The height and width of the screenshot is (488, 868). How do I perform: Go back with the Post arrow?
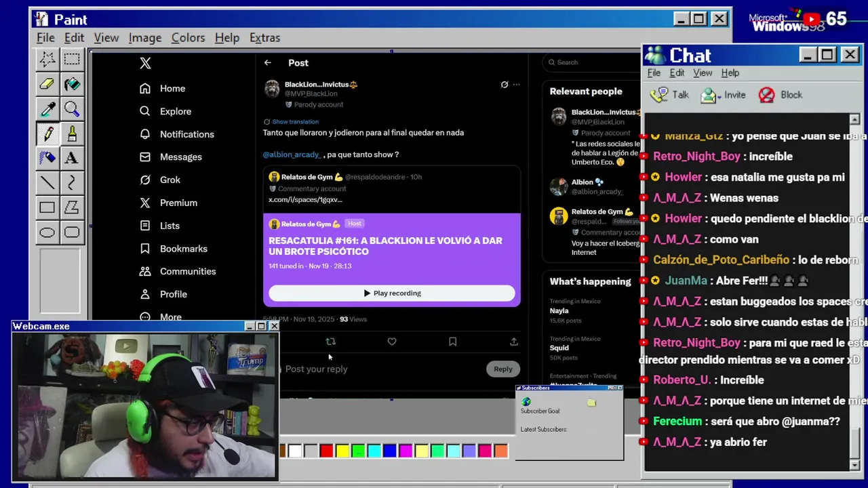268,62
